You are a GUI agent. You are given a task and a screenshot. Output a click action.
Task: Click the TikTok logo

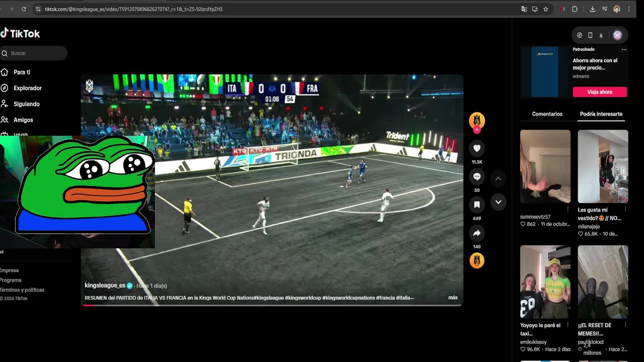(20, 34)
